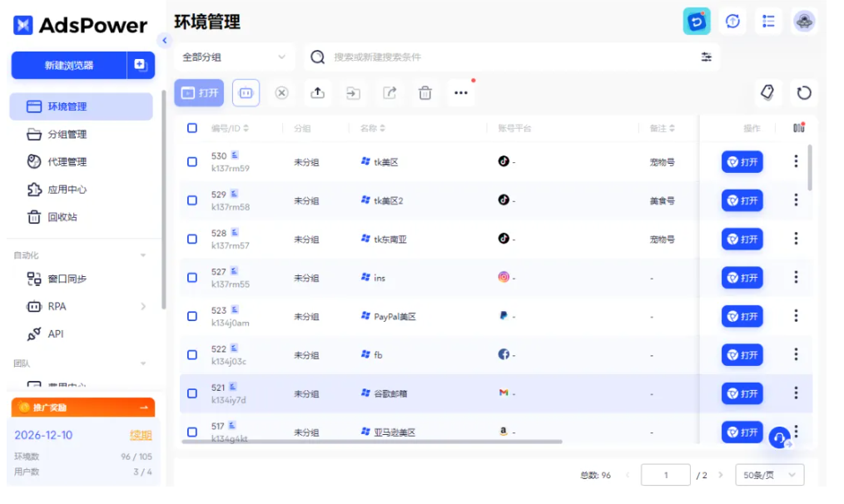Open search filter settings icon

[x=706, y=57]
